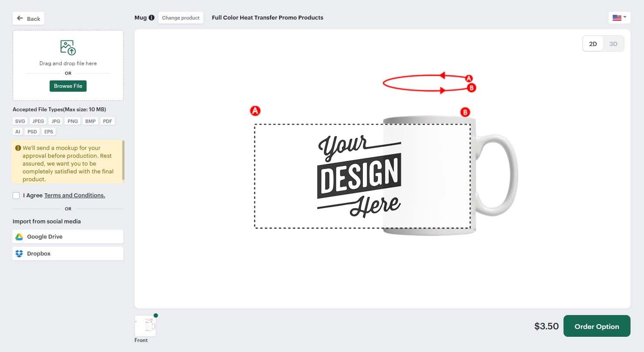Click the Mug info icon

151,18
